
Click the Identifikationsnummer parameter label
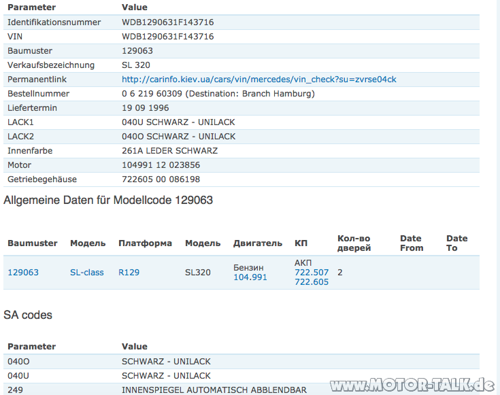54,22
